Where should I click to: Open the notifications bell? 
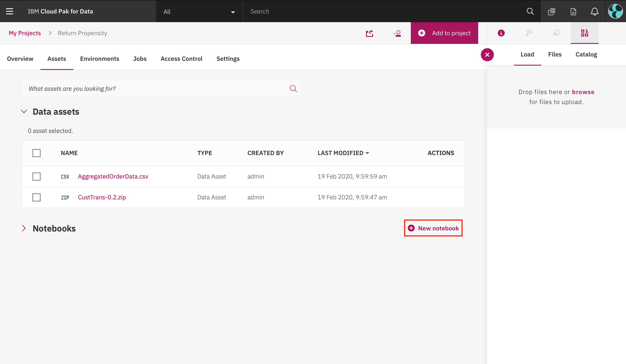click(594, 12)
